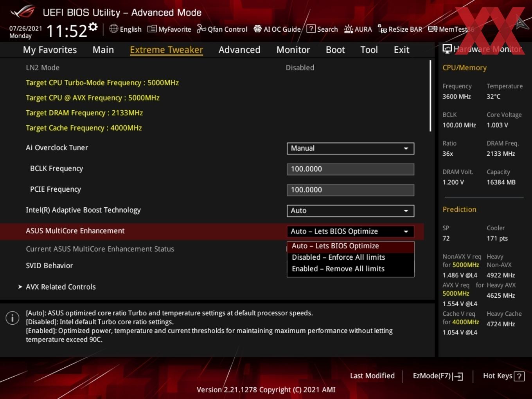Click the Prediction section heading

click(459, 209)
